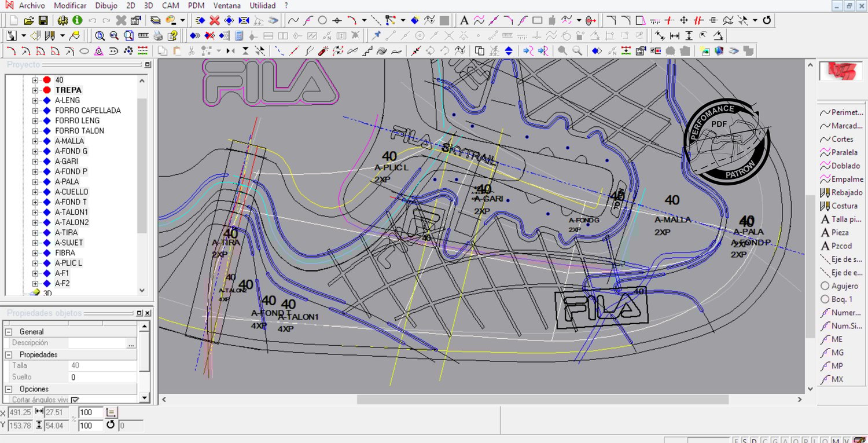The height and width of the screenshot is (443, 868).
Task: Select the text tool marked A
Action: (464, 20)
